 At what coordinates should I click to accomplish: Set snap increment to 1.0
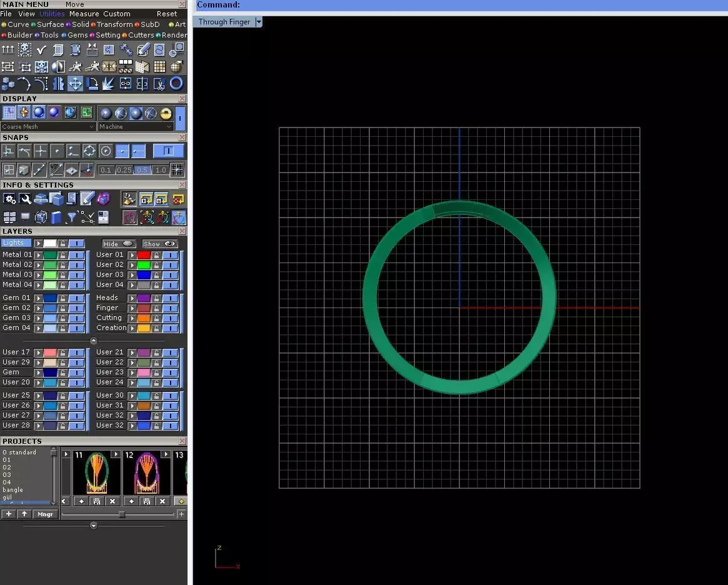click(x=161, y=170)
